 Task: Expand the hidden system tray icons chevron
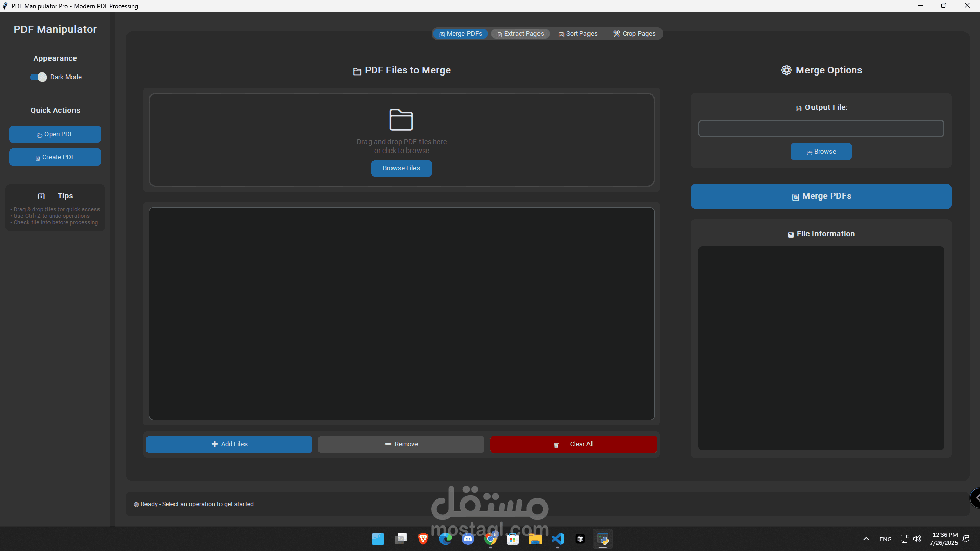(x=866, y=539)
